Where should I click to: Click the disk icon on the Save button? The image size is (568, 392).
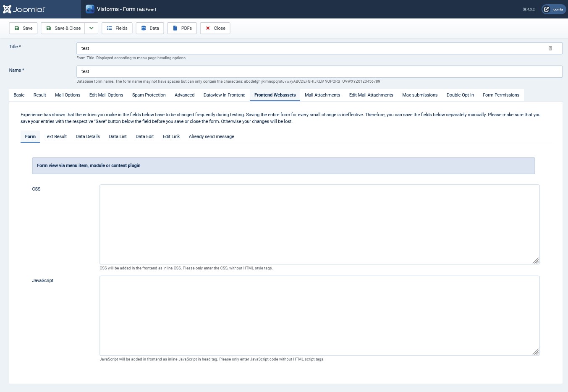17,28
